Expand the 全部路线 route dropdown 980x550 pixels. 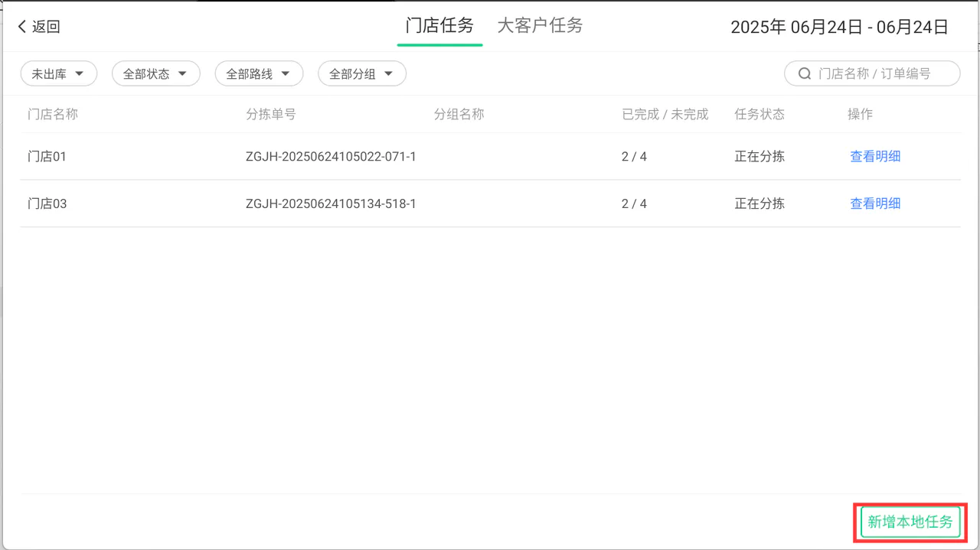pyautogui.click(x=259, y=73)
